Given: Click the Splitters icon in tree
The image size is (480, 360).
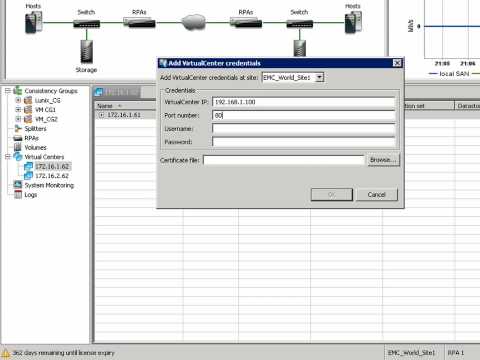Looking at the screenshot, I should click(x=18, y=128).
